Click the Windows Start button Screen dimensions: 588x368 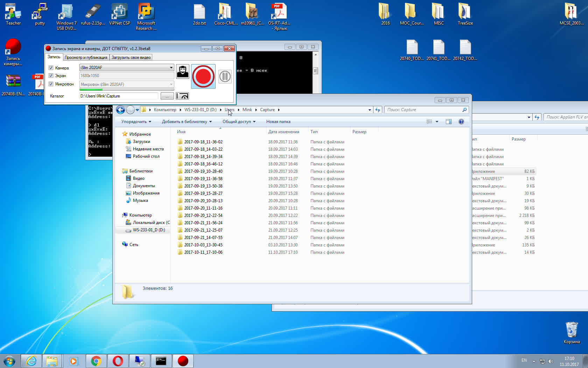click(9, 361)
